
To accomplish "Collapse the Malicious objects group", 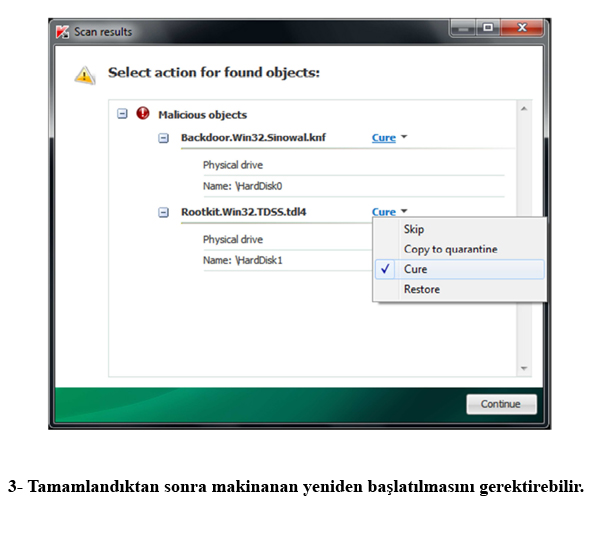I will click(122, 114).
